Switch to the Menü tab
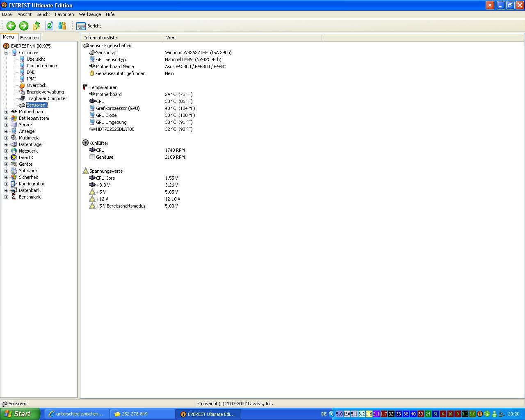The image size is (525, 420). point(9,37)
